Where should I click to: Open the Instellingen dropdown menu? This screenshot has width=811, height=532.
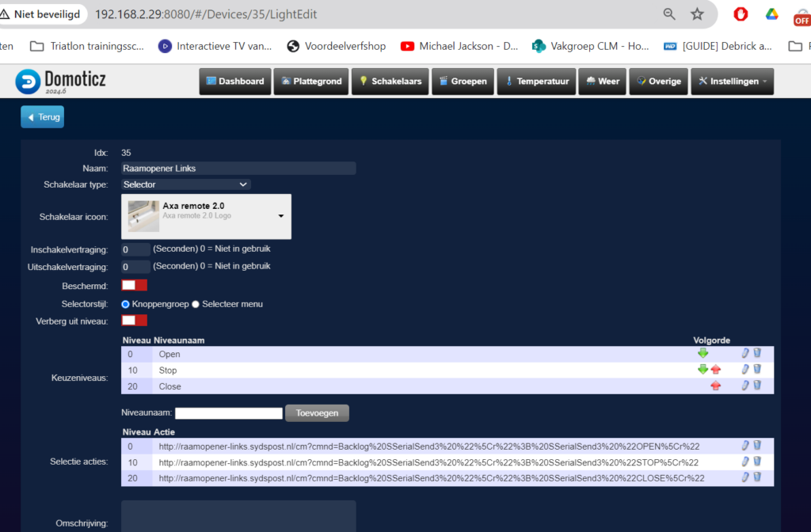tap(732, 82)
